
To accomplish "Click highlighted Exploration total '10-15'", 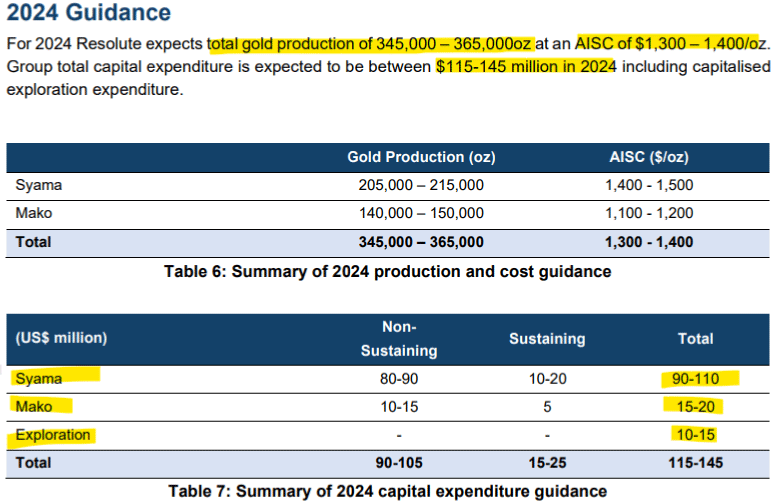I will (x=695, y=435).
